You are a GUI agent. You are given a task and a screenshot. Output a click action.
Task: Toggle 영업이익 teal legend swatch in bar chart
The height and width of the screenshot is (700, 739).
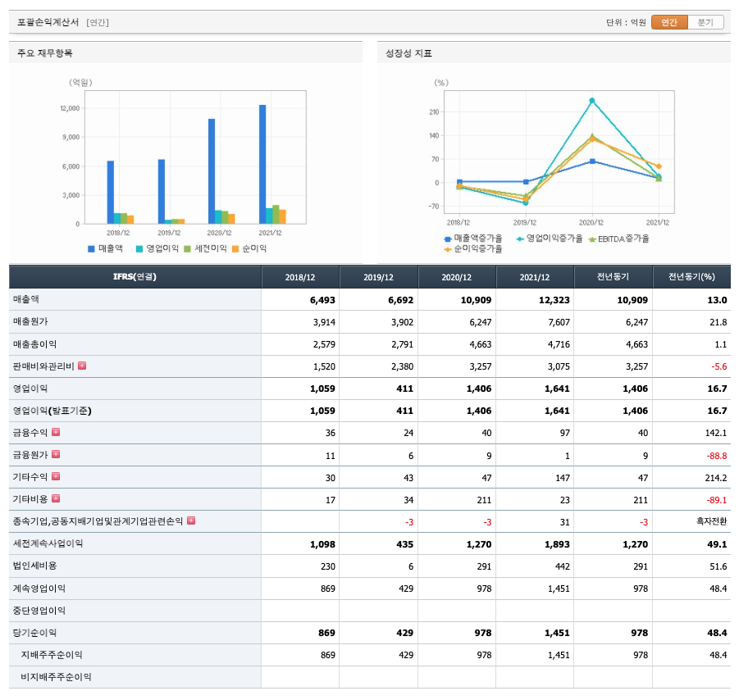point(139,248)
